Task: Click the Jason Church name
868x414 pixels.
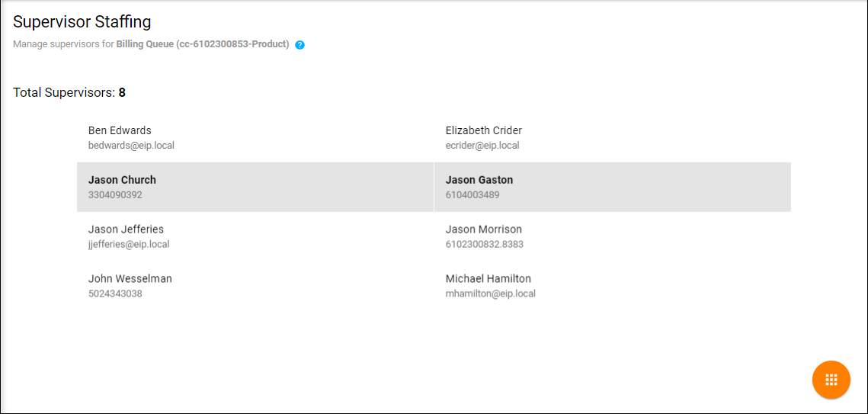Action: tap(122, 180)
